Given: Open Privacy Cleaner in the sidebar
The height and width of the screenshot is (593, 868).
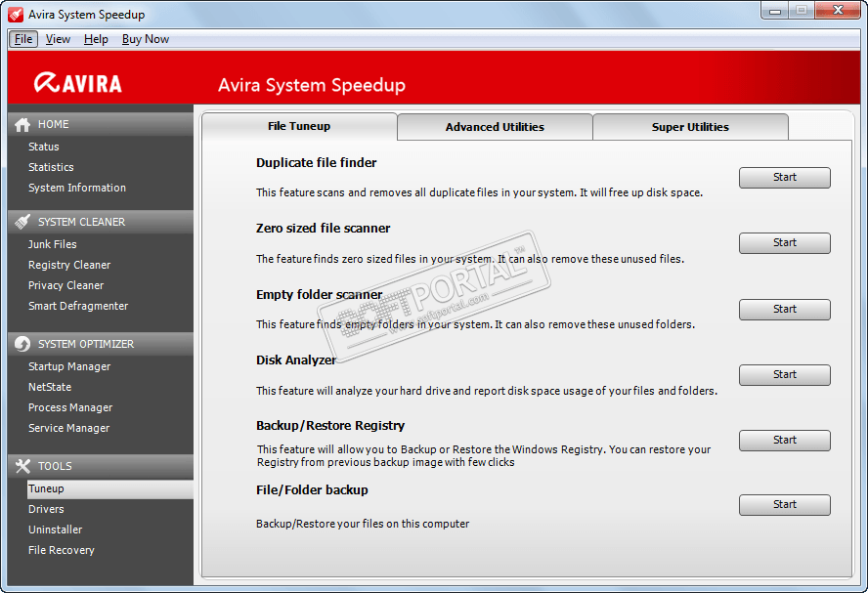Looking at the screenshot, I should click(x=65, y=285).
